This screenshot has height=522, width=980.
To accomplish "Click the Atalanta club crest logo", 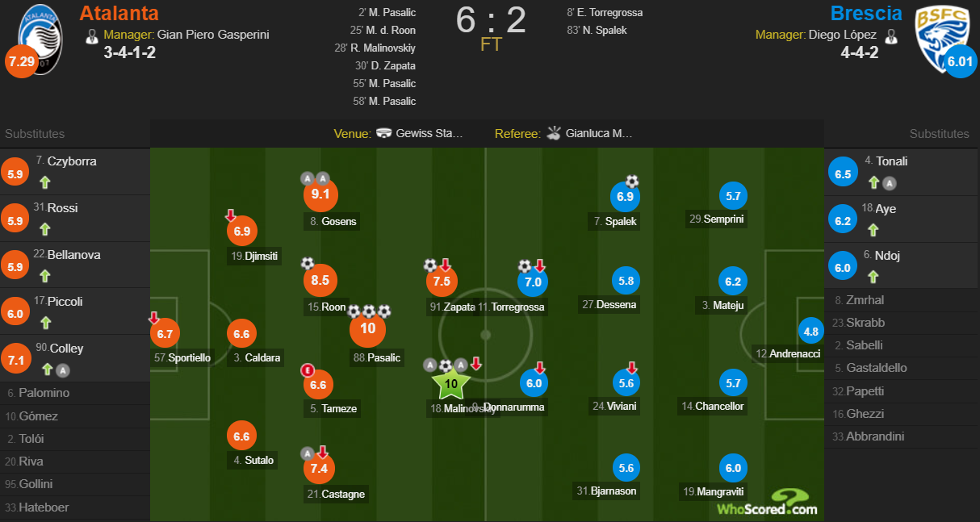I will click(40, 37).
